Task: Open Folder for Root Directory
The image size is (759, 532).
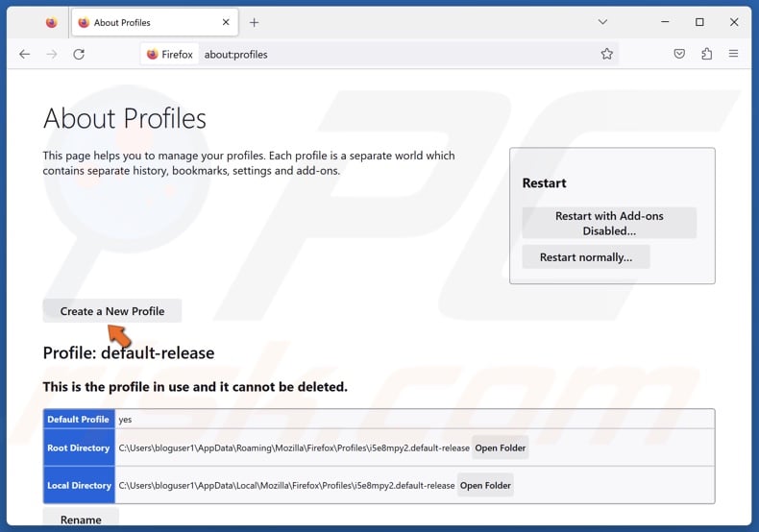Action: [x=500, y=447]
